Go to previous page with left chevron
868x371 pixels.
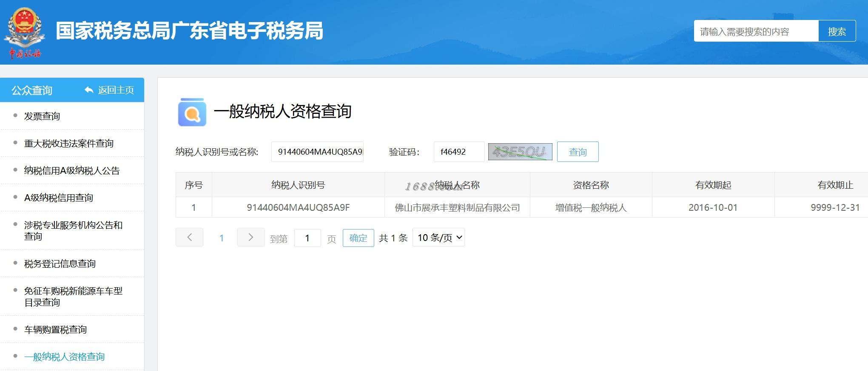[x=189, y=237]
